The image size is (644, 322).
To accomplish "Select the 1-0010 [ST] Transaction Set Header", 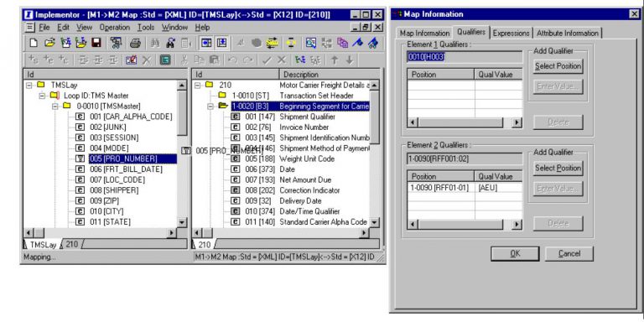I will click(x=293, y=96).
